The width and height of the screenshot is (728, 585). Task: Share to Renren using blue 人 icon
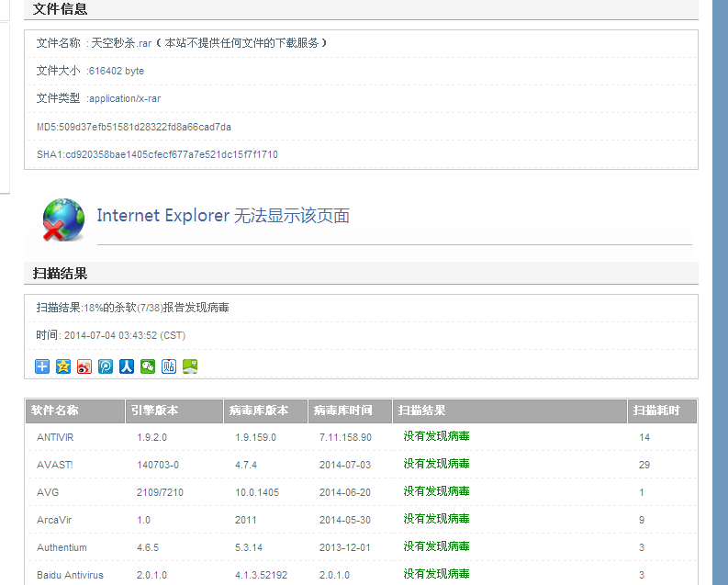point(127,366)
